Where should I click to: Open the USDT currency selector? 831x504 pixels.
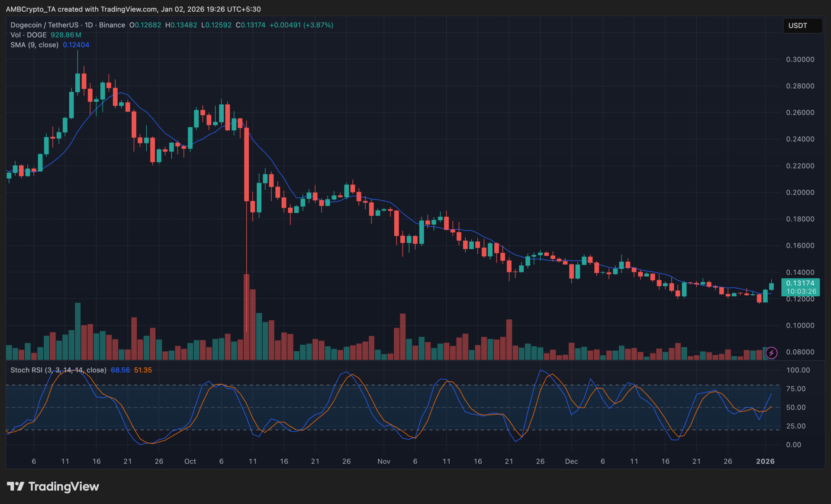pos(802,26)
